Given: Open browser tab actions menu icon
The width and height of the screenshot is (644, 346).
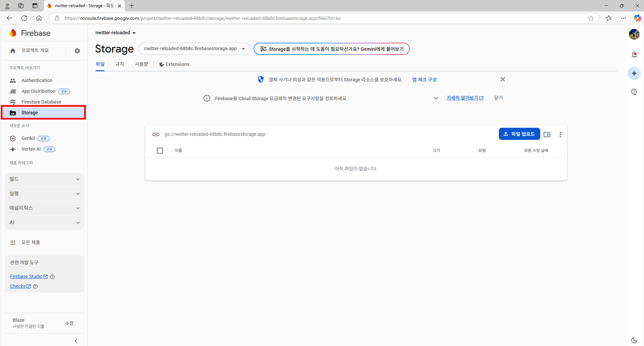Looking at the screenshot, I should 35,6.
